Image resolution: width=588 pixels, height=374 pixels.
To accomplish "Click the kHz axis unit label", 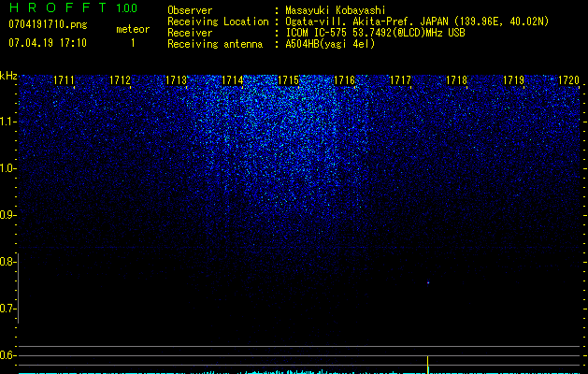I will pos(8,76).
